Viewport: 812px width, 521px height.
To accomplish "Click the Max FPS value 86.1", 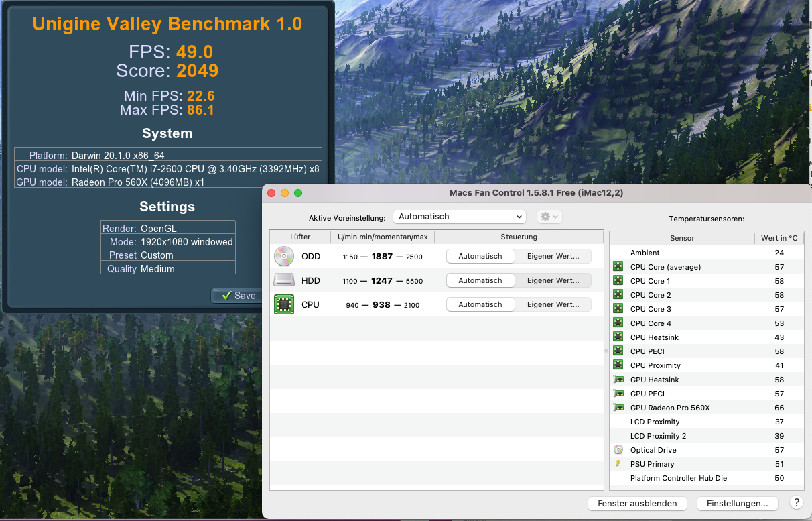I will 201,110.
